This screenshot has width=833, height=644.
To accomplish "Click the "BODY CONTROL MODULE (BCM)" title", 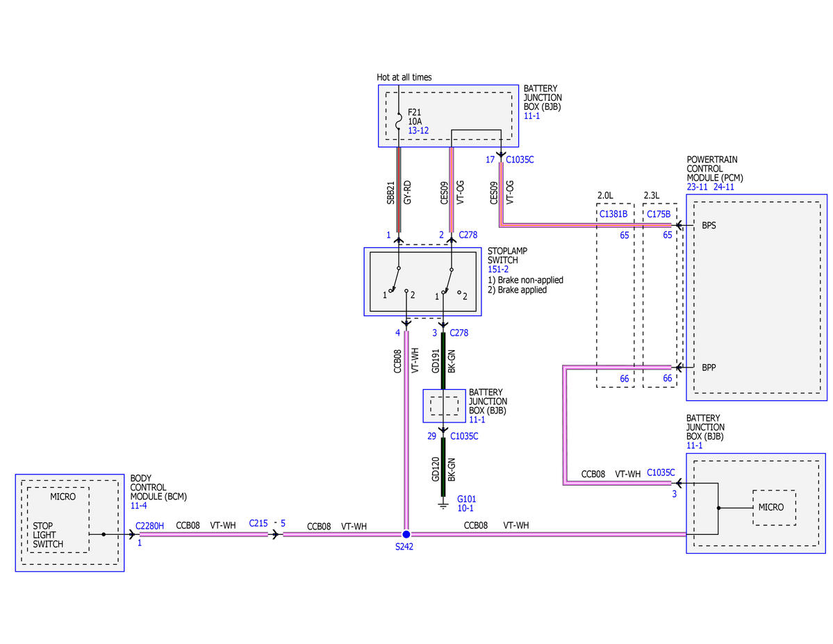I will coord(158,487).
